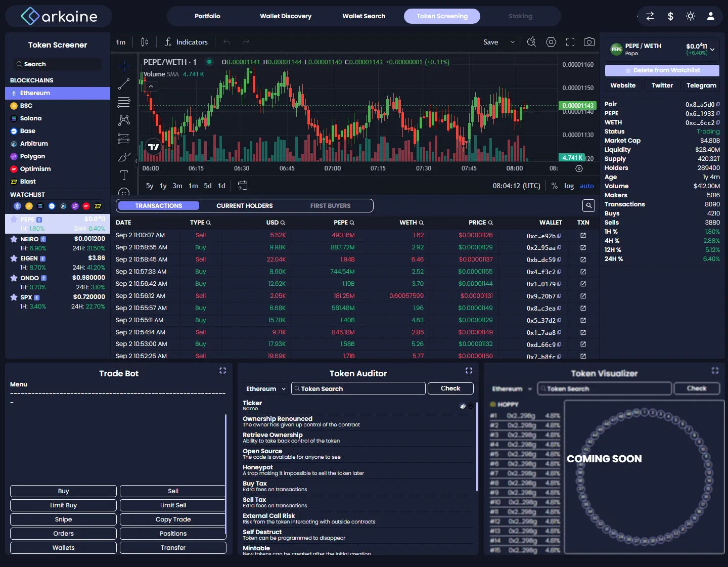
Task: Open TXN link for 11:00:07 AM row
Action: click(583, 235)
